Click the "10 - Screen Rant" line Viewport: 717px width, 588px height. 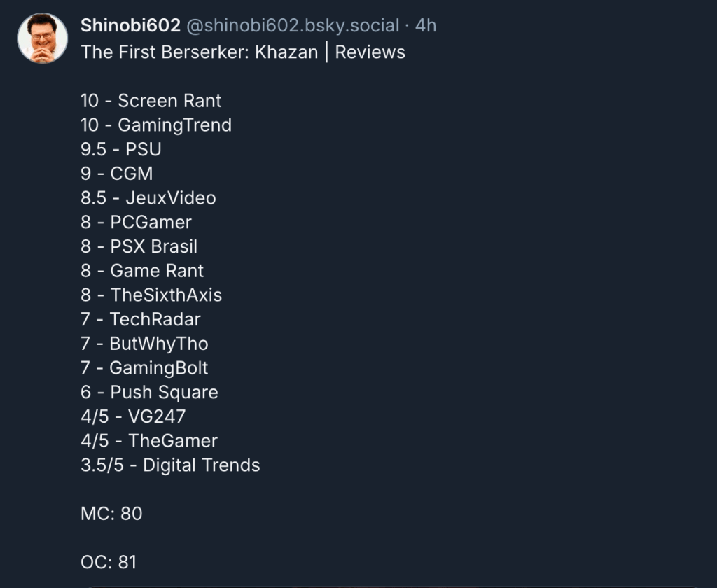[x=151, y=101]
